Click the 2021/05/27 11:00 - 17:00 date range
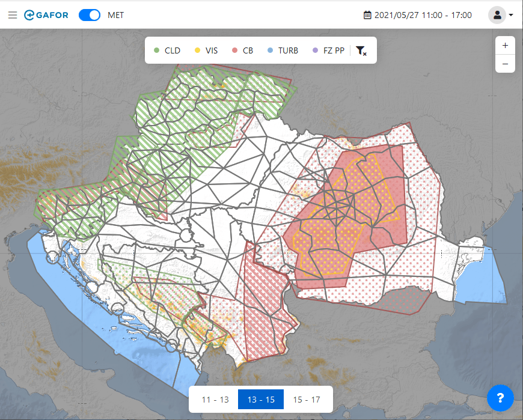523x420 pixels. click(423, 15)
